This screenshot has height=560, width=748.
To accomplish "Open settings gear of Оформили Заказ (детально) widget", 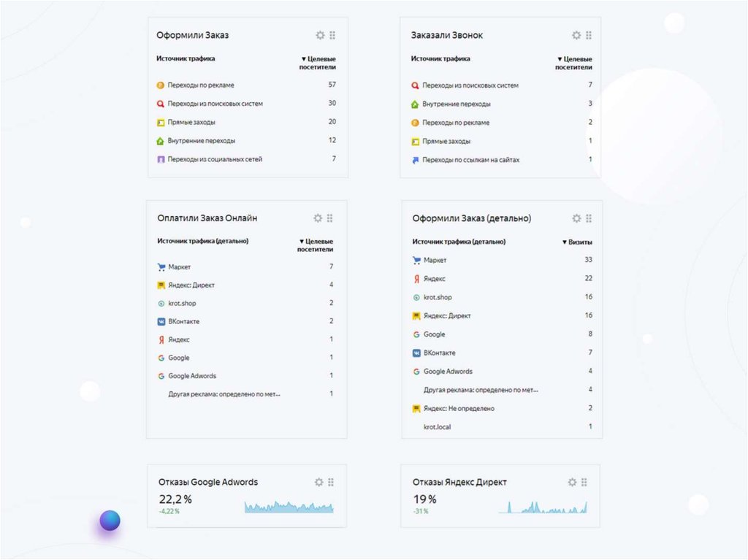I will tap(576, 218).
